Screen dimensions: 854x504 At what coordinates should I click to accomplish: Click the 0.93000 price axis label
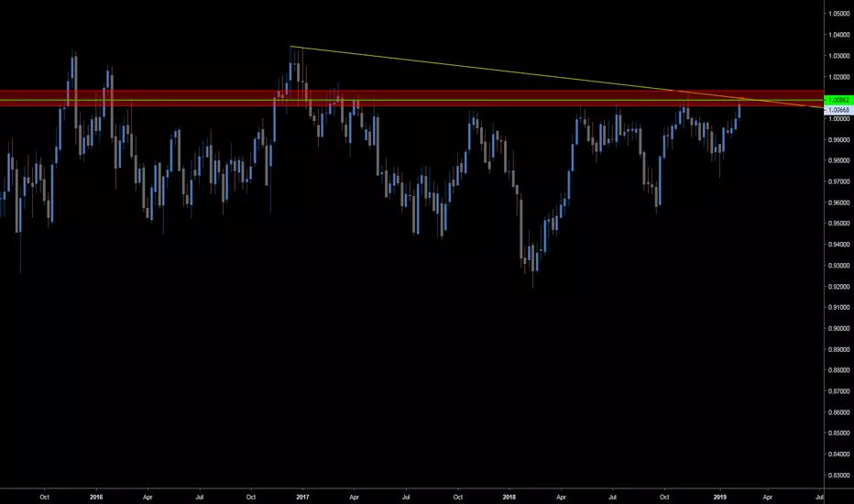pos(839,266)
